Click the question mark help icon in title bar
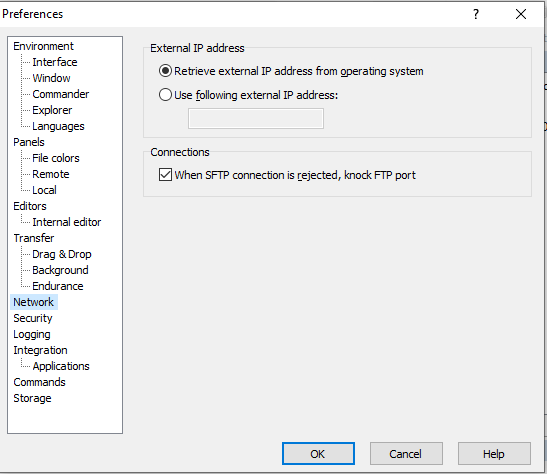547x474 pixels. (476, 14)
